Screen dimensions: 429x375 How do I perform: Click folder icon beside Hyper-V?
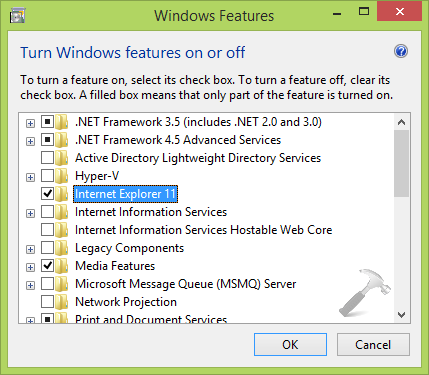tap(62, 176)
